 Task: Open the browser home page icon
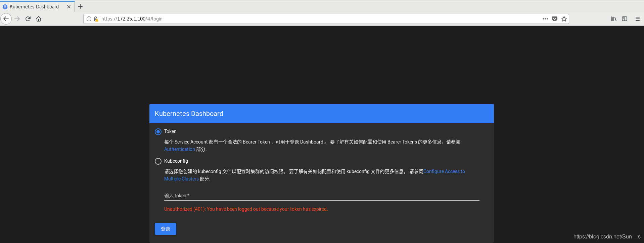(39, 19)
